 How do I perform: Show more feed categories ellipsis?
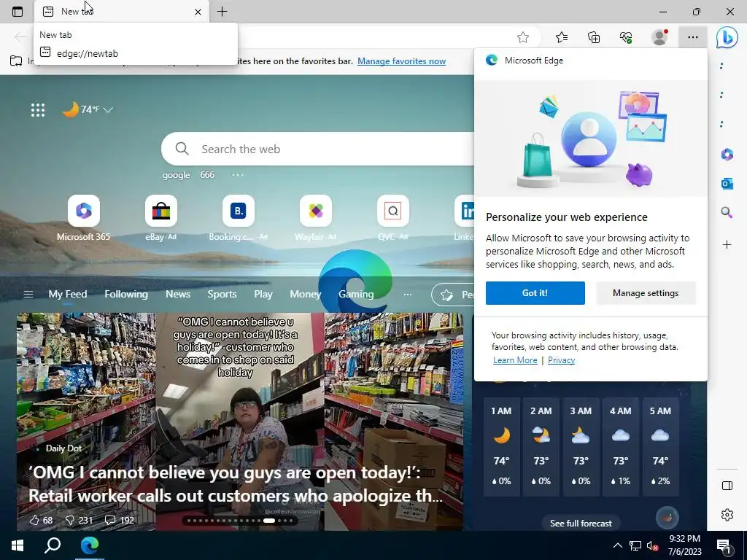[407, 295]
